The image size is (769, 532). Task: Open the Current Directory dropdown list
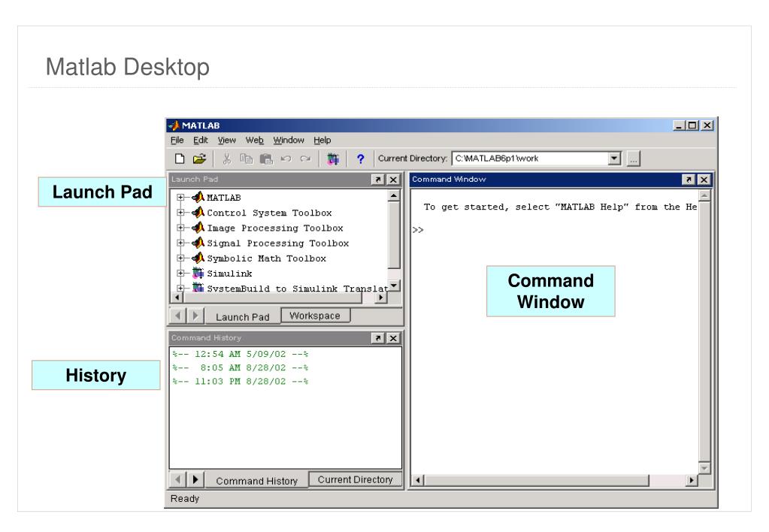click(x=614, y=159)
